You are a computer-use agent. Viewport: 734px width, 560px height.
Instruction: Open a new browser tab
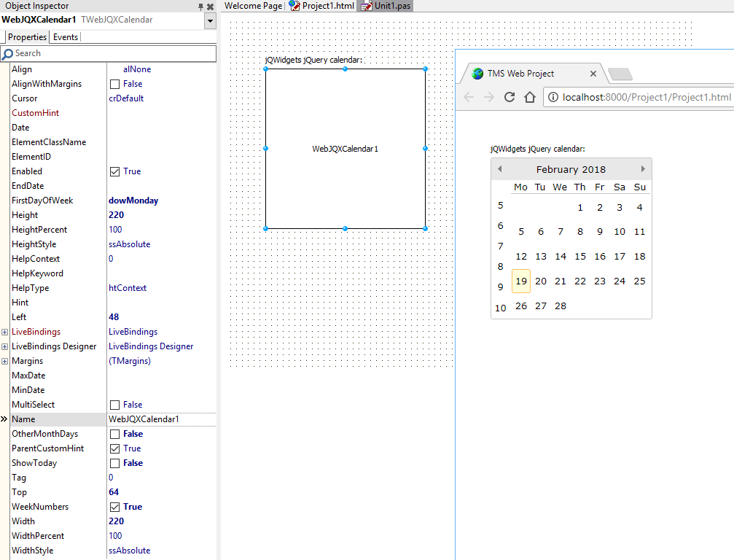click(620, 74)
